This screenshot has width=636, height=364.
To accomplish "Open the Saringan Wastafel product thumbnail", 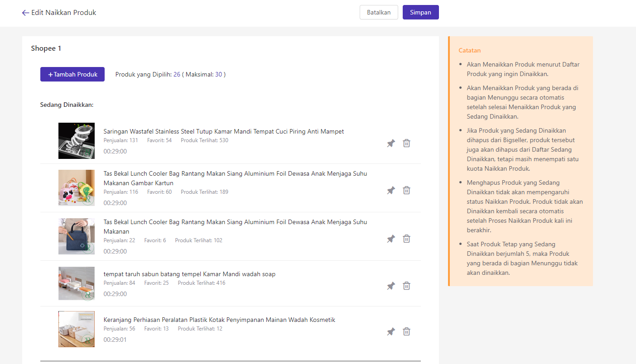I will (77, 141).
